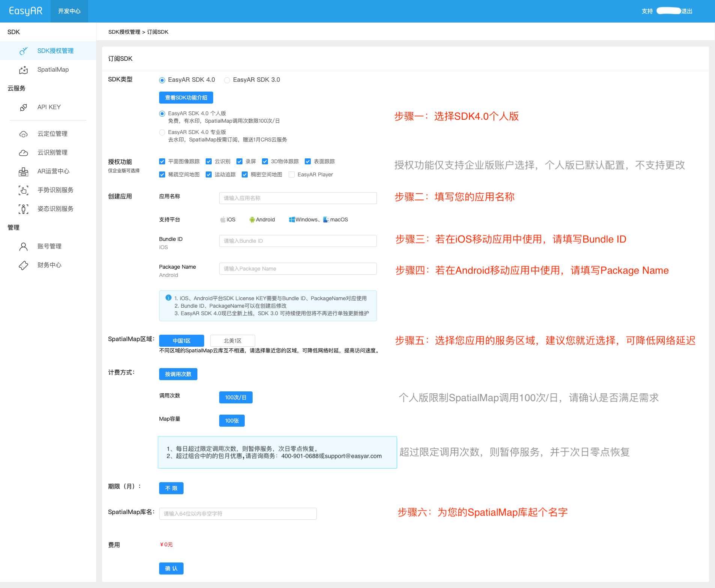715x588 pixels.
Task: Click 查看SDK功能介绍 button
Action: (186, 98)
